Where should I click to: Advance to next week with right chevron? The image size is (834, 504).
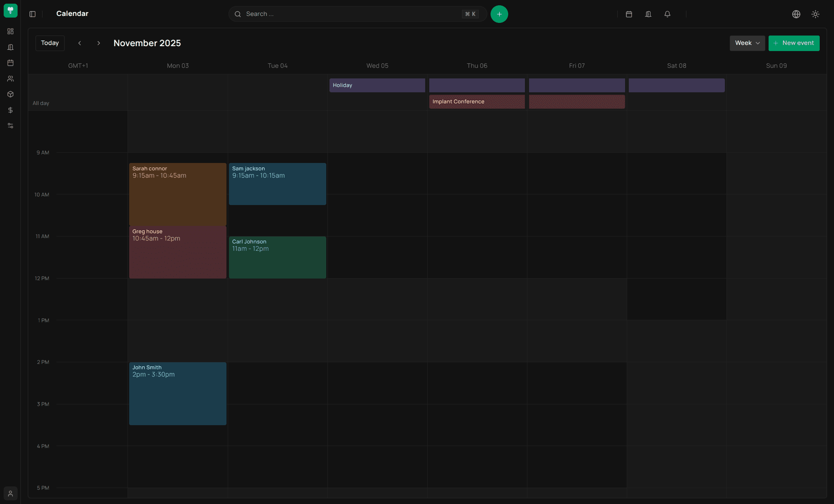click(99, 43)
